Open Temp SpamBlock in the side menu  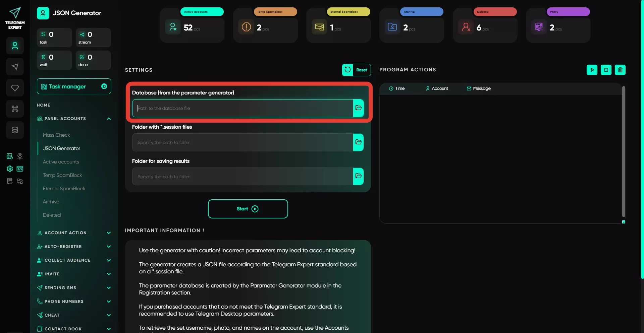62,175
